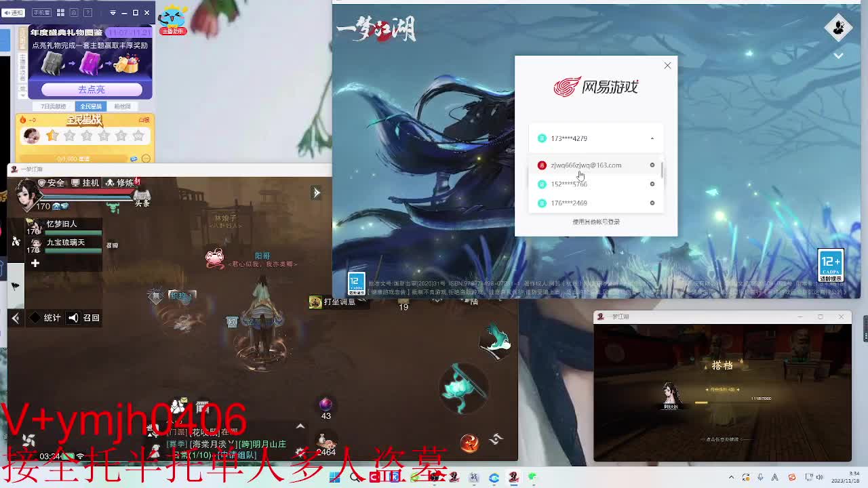868x488 pixels.
Task: Click the 主播助手 mascot icon
Action: tap(172, 20)
